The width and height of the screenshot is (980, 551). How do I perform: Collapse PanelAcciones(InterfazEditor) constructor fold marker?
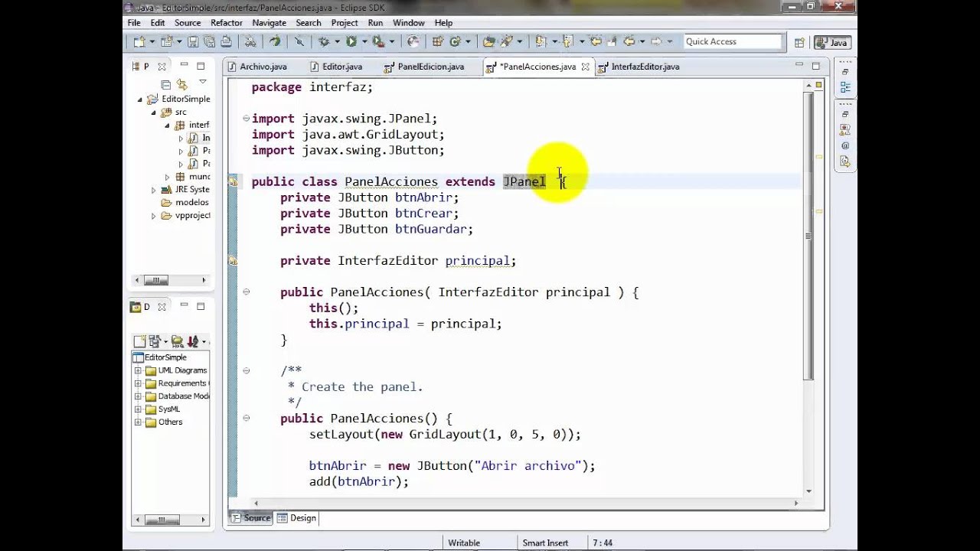[246, 292]
